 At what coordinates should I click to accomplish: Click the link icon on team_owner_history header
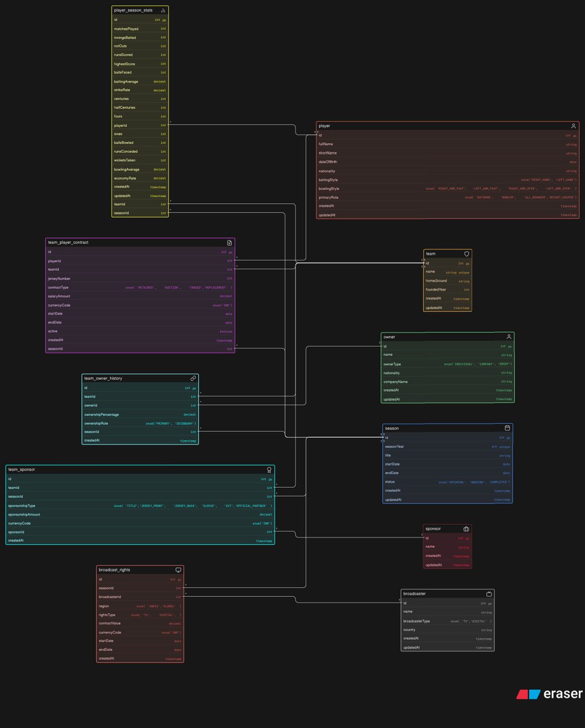pyautogui.click(x=193, y=378)
